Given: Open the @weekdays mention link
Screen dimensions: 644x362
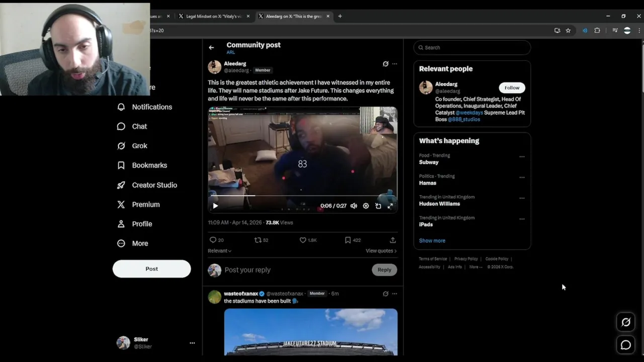Looking at the screenshot, I should pyautogui.click(x=469, y=113).
